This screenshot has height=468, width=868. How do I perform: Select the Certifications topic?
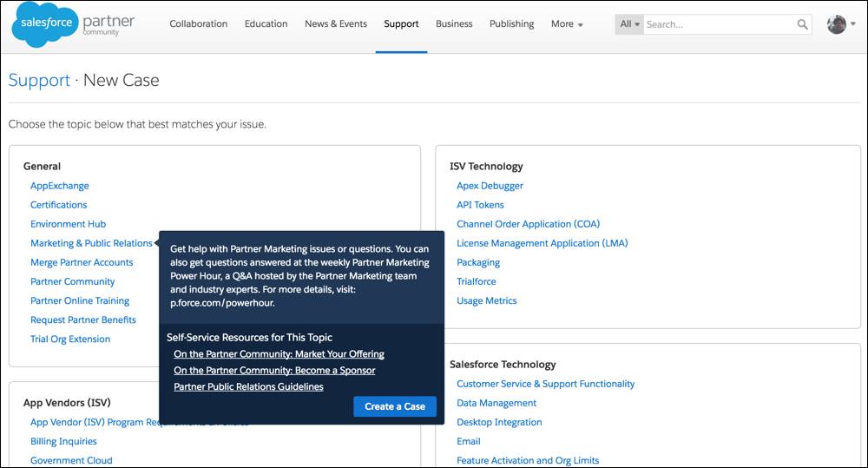tap(59, 205)
